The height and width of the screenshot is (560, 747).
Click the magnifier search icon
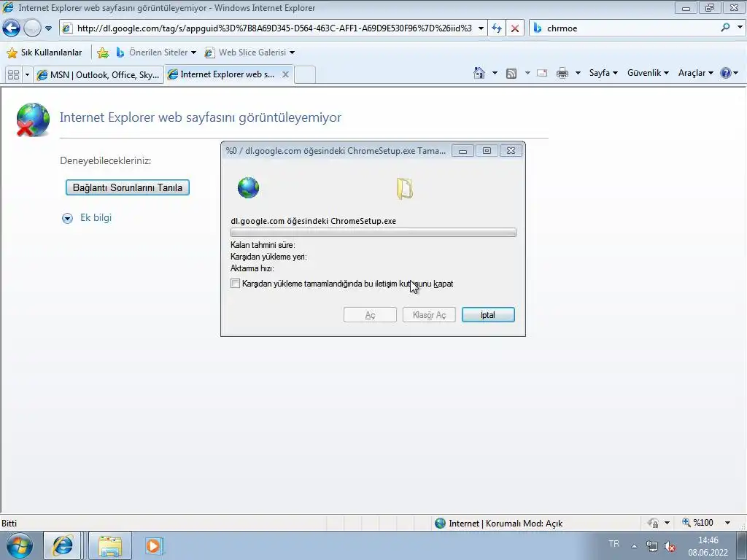[725, 28]
